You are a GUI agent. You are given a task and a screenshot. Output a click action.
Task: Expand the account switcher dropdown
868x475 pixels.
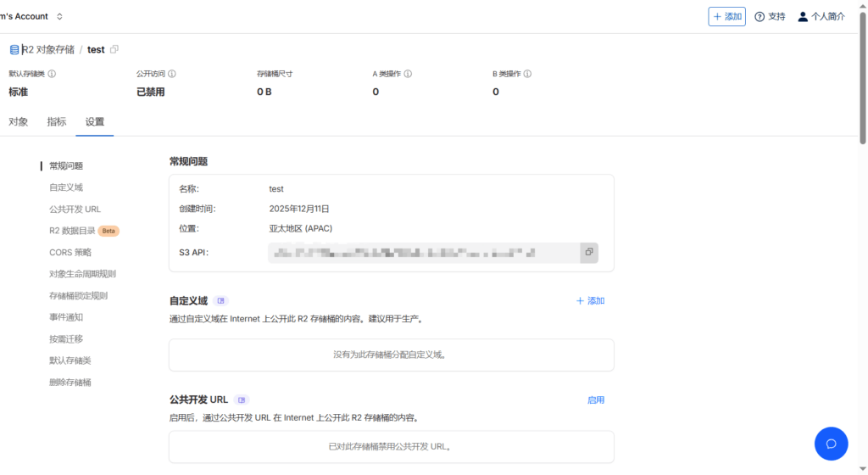pos(59,16)
